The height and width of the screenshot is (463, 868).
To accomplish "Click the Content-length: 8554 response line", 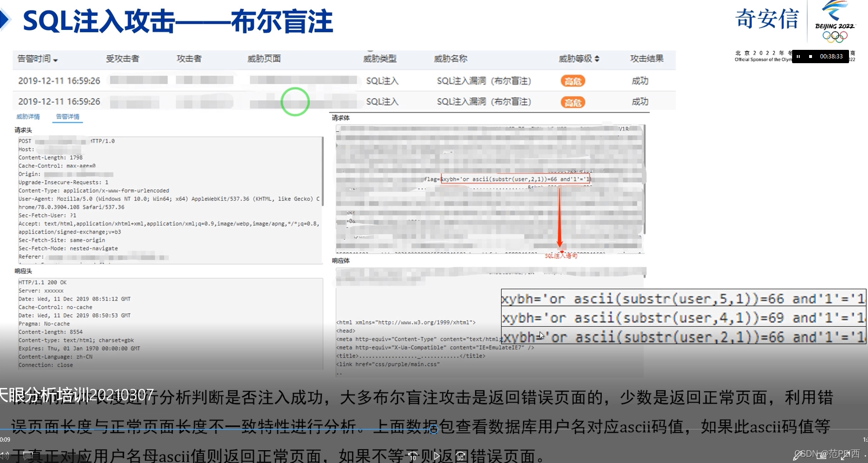I will (x=50, y=332).
